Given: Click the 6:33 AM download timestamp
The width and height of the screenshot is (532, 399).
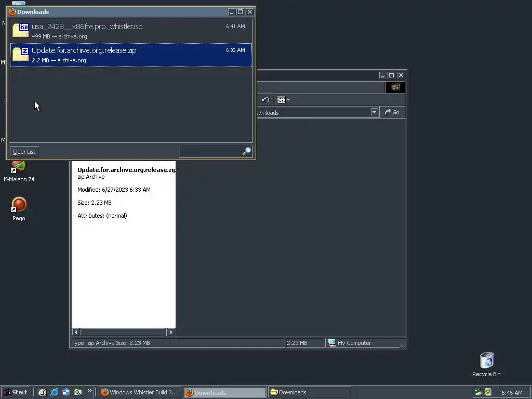Looking at the screenshot, I should click(235, 50).
